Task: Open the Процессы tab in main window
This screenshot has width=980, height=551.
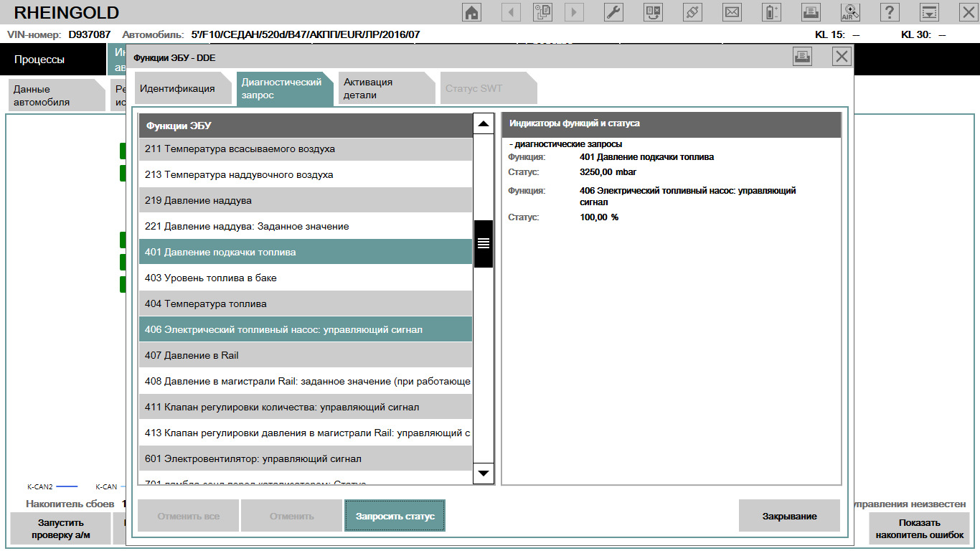Action: [x=52, y=60]
